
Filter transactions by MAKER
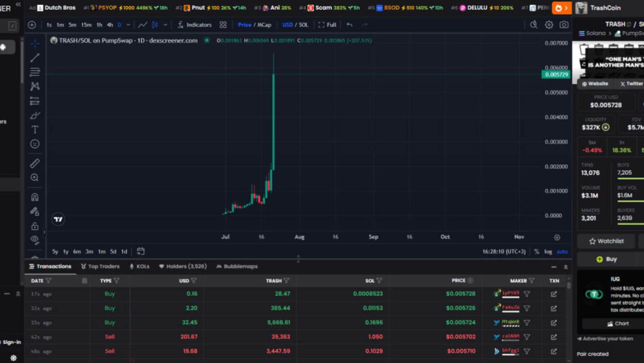coord(531,281)
